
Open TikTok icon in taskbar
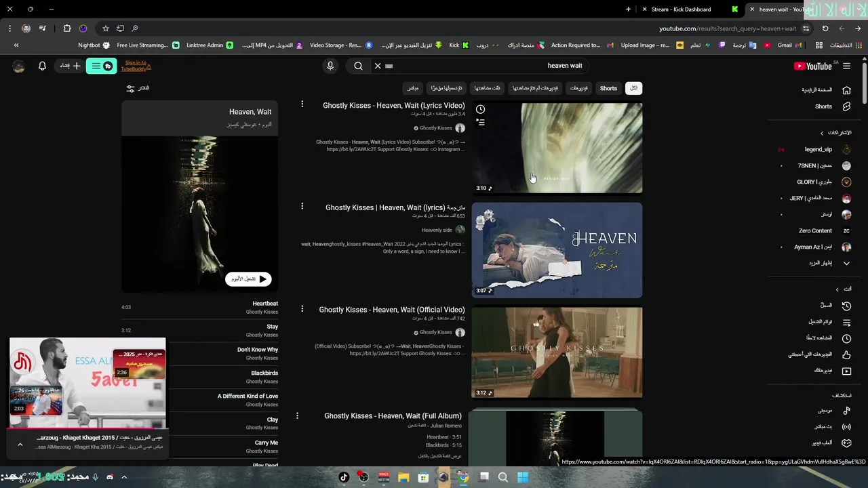point(344,477)
